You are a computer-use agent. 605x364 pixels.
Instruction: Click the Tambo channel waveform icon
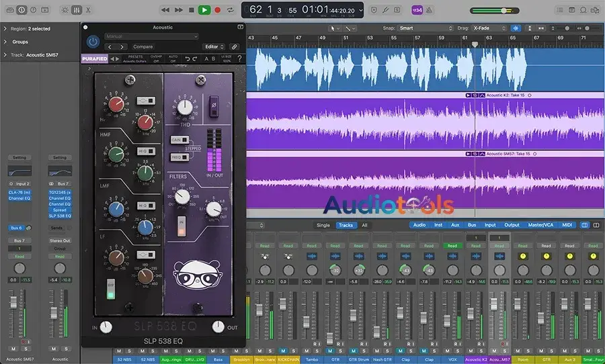[312, 256]
